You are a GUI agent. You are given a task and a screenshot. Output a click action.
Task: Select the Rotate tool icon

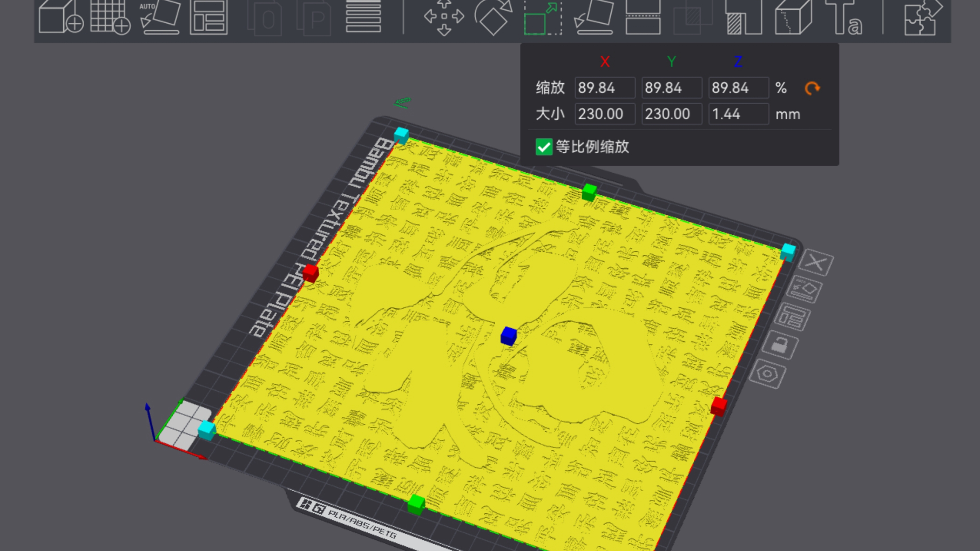coord(493,17)
